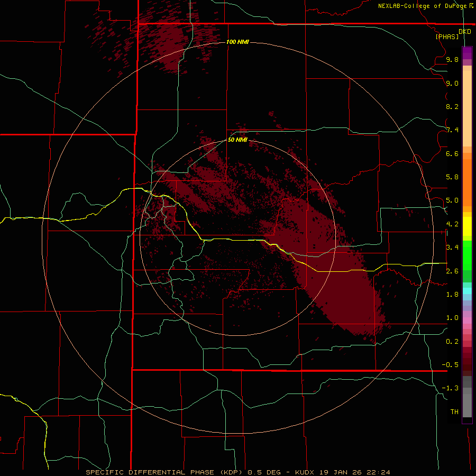
Task: Pick the bright green color bar segment
Action: tap(467, 255)
